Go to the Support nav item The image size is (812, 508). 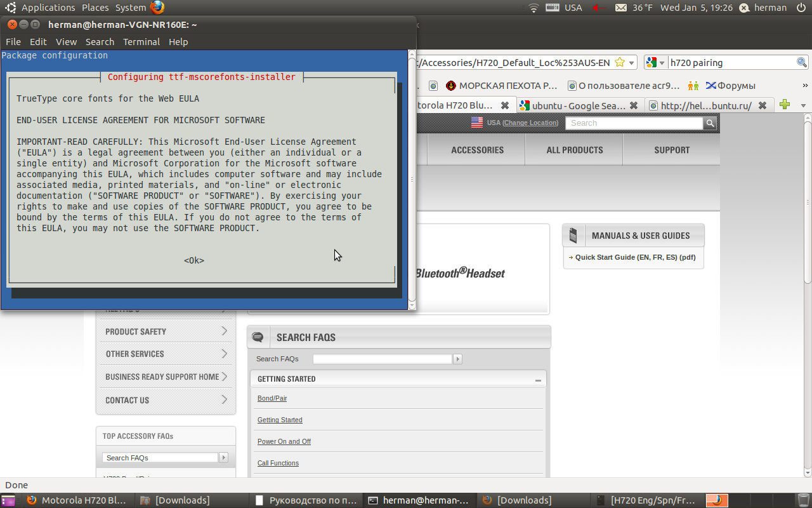672,150
